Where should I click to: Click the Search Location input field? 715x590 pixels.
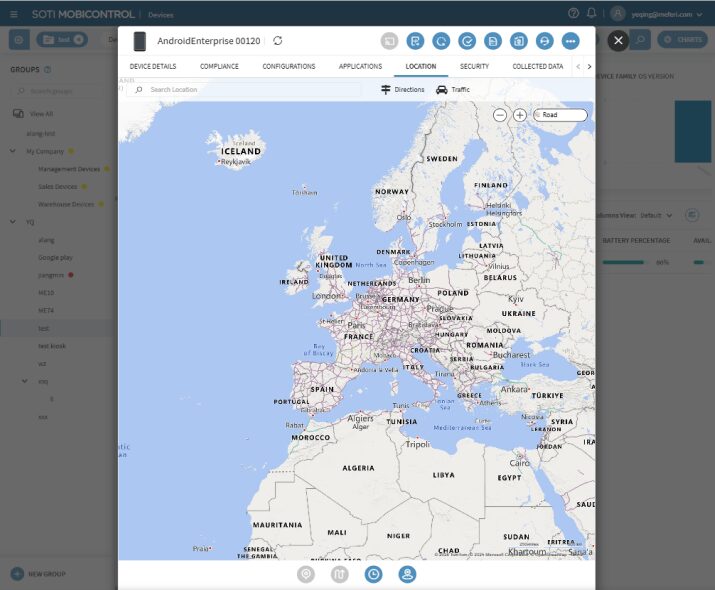pos(244,89)
